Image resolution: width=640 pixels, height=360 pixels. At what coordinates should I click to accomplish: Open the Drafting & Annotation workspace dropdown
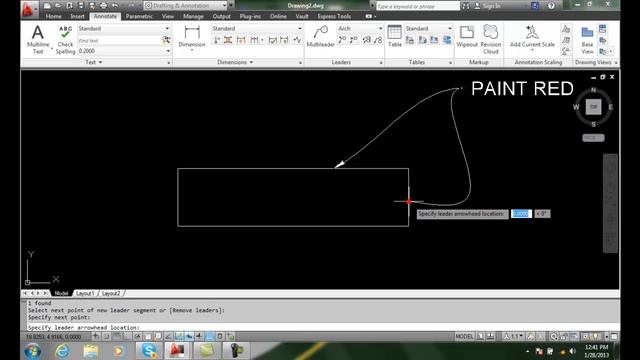224,6
